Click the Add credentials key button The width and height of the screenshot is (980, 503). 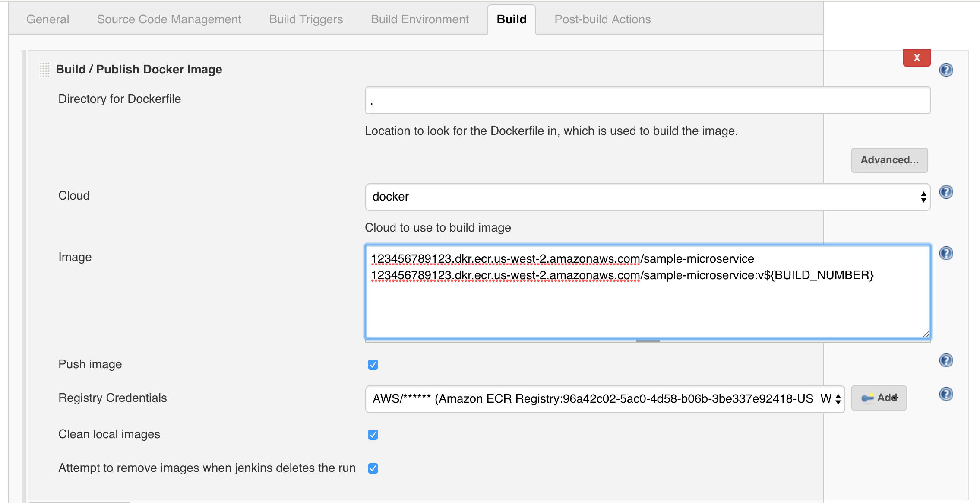879,398
